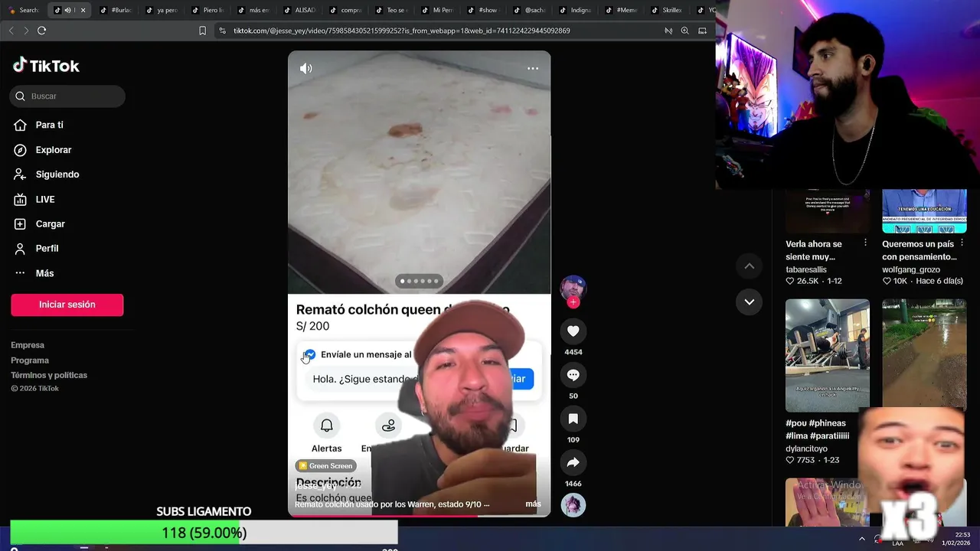Click the tiktok.com URL address bar

[402, 31]
